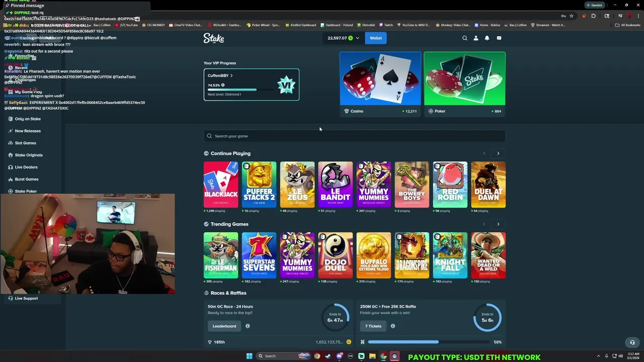Expand CuffemBBY VIP profile chevron

[231, 75]
